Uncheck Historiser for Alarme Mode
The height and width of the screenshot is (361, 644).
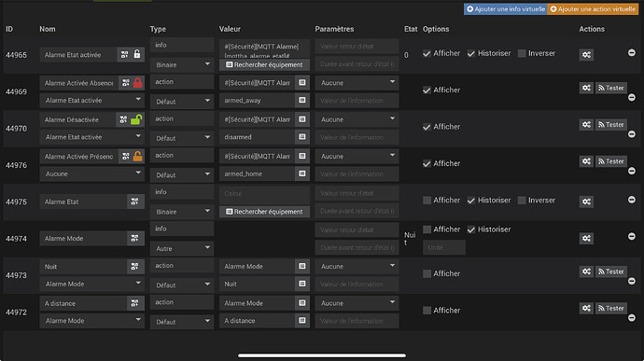pos(471,229)
